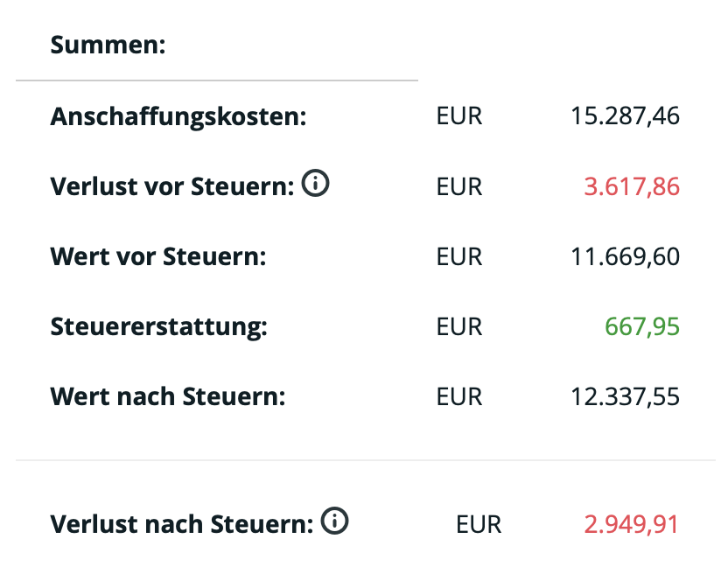
Task: Select the Anschaffungskosten label
Action: click(x=178, y=116)
